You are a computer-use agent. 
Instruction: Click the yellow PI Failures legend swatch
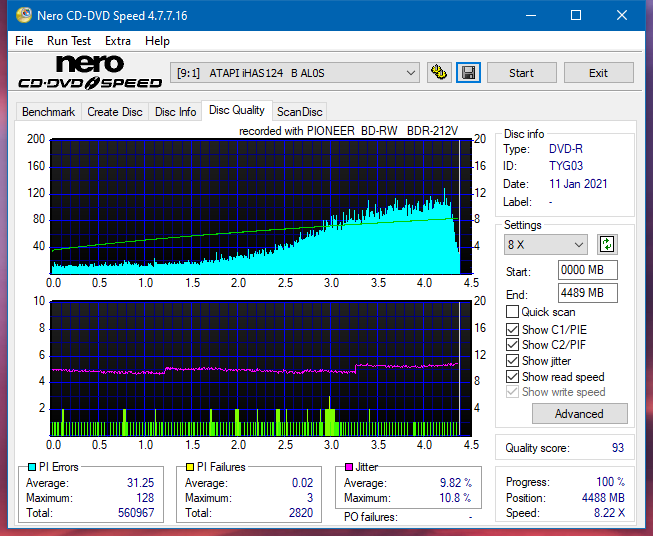click(190, 467)
